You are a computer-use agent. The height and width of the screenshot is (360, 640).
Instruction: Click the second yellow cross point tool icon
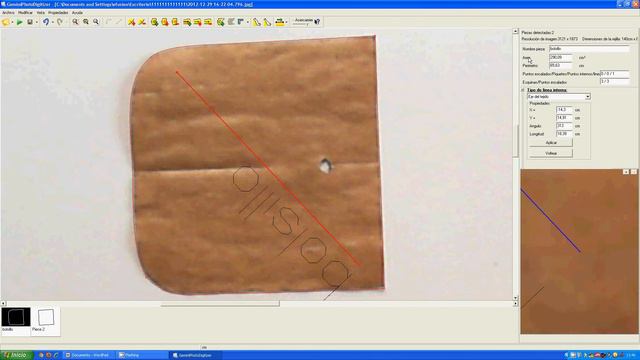coord(142,22)
